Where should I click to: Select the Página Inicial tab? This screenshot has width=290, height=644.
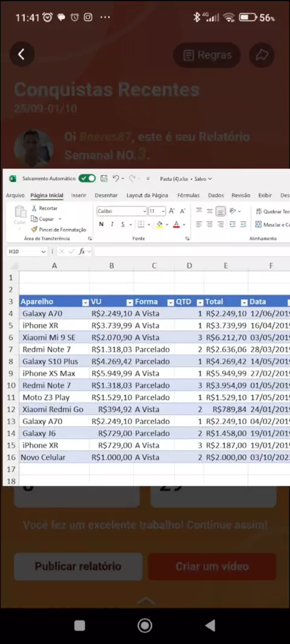[x=47, y=196]
